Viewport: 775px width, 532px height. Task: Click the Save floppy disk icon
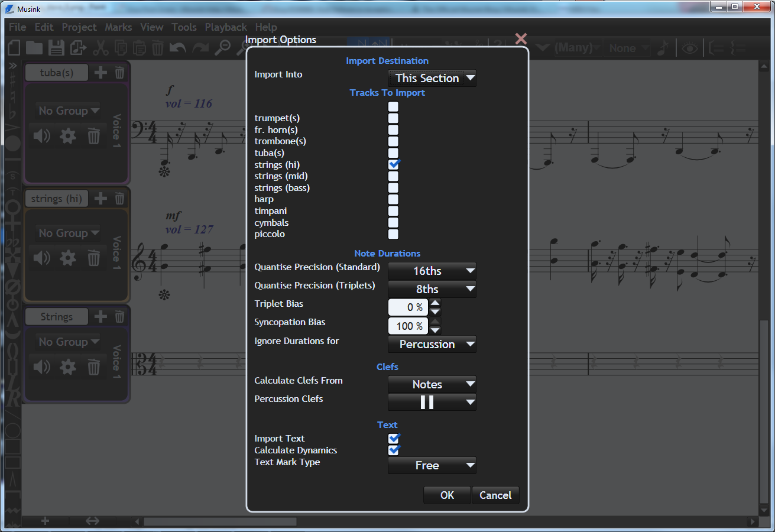tap(56, 48)
